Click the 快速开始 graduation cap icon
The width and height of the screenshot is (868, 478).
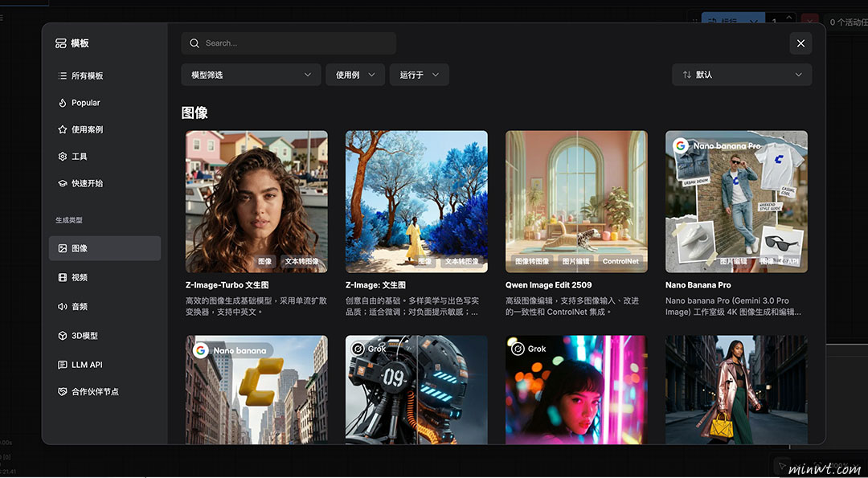point(63,183)
